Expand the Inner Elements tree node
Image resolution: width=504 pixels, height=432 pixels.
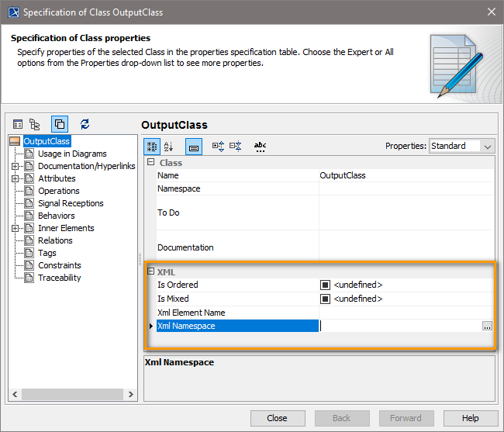pyautogui.click(x=16, y=228)
